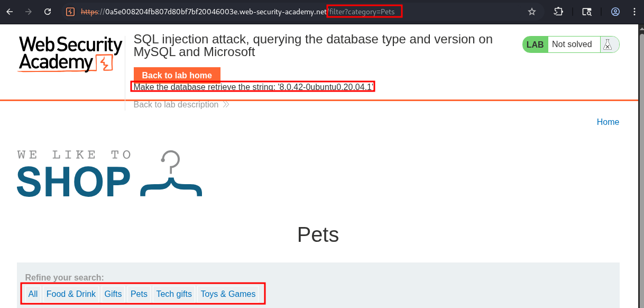Filter products by Tech gifts
Screen dimensions: 644x308
pyautogui.click(x=174, y=294)
